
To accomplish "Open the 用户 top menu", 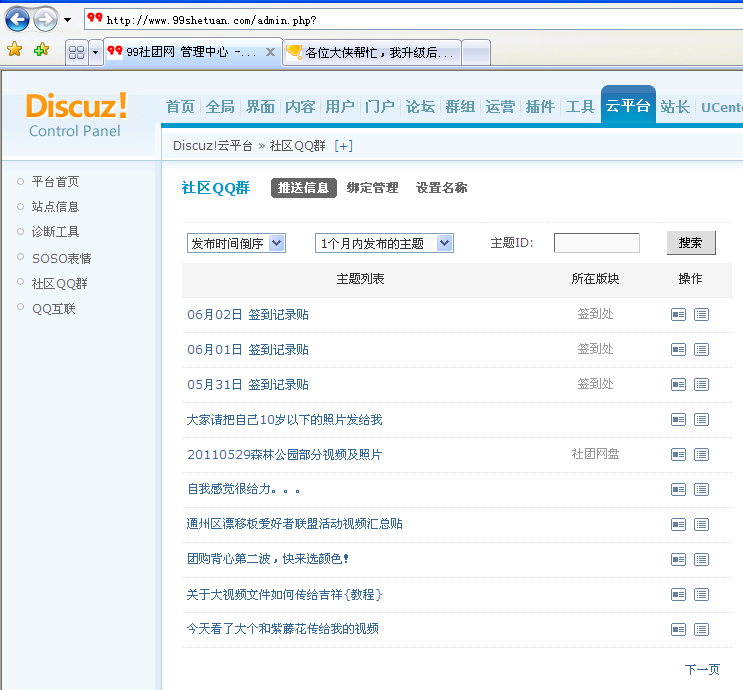I will click(340, 107).
